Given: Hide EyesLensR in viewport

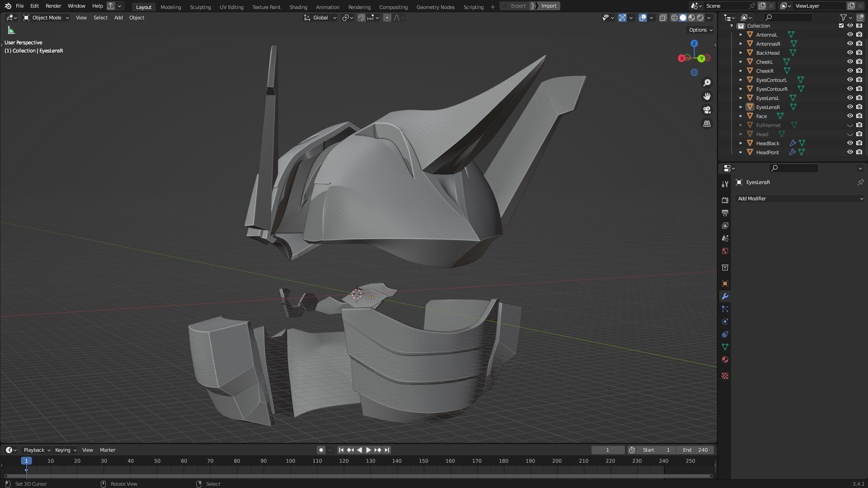Looking at the screenshot, I should tap(850, 107).
